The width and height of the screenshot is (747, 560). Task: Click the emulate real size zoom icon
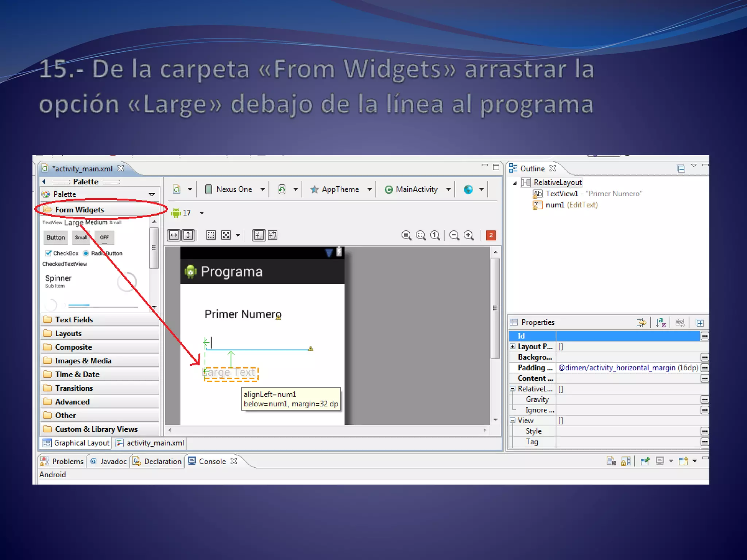coord(406,236)
